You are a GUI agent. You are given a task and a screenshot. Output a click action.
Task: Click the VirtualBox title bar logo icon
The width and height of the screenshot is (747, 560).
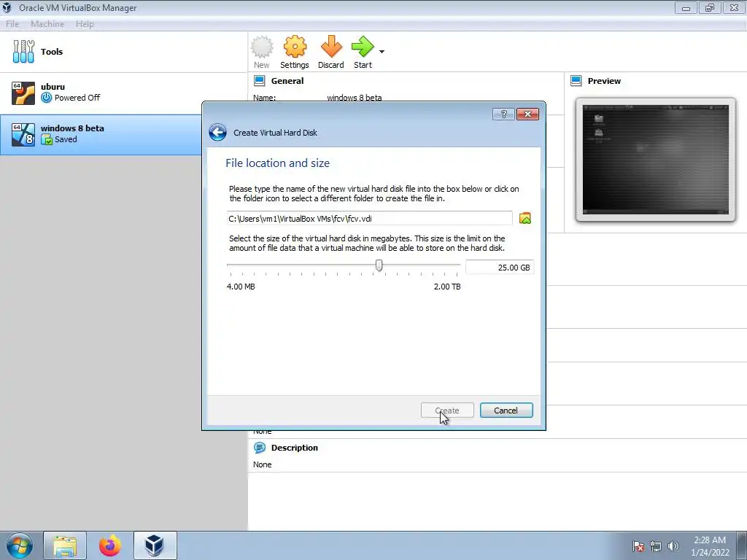pos(7,7)
